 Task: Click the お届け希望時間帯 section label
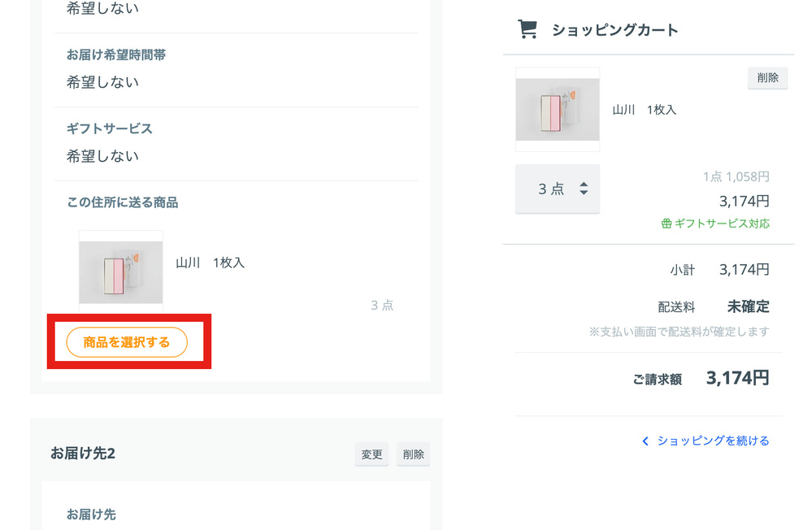116,55
